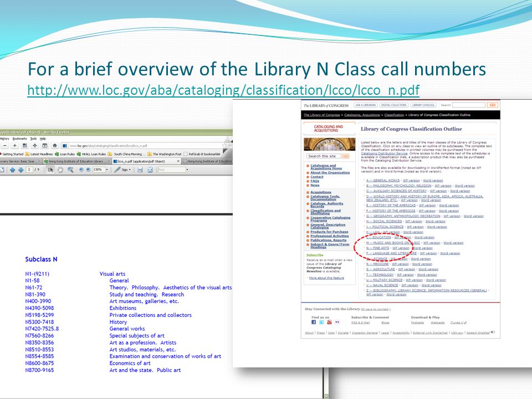
Task: Choose the PDF hand pan tool
Action: [x=60, y=170]
